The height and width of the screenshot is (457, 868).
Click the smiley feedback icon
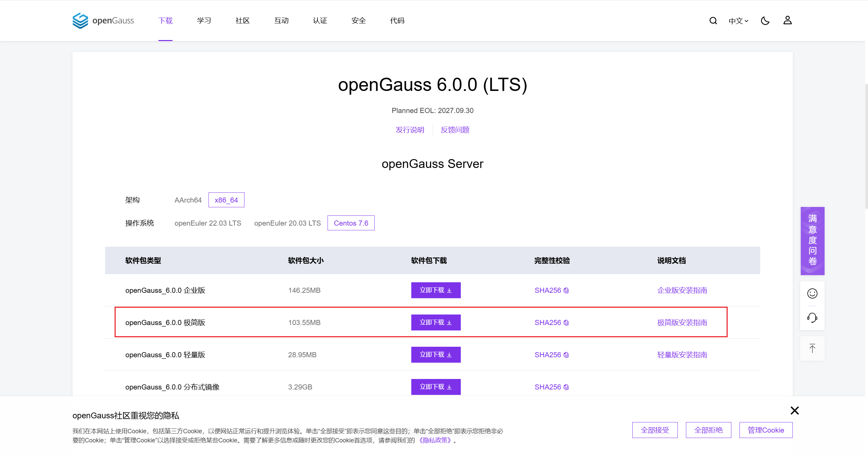click(x=812, y=293)
